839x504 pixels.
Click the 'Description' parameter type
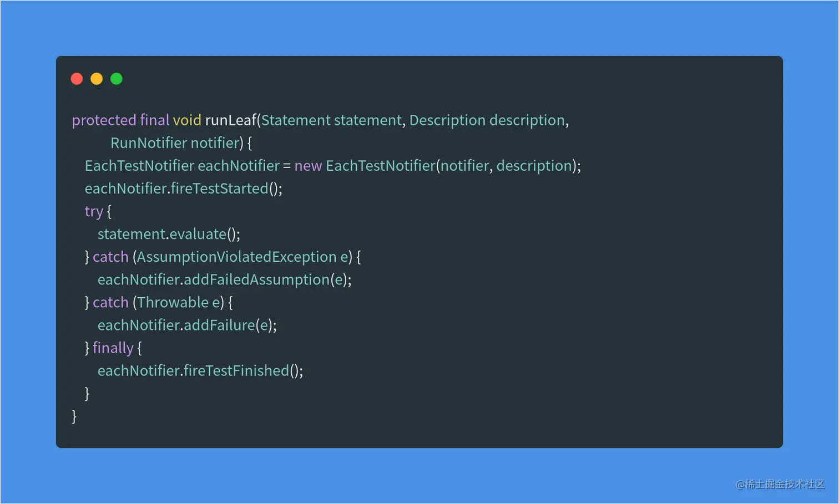coord(447,120)
